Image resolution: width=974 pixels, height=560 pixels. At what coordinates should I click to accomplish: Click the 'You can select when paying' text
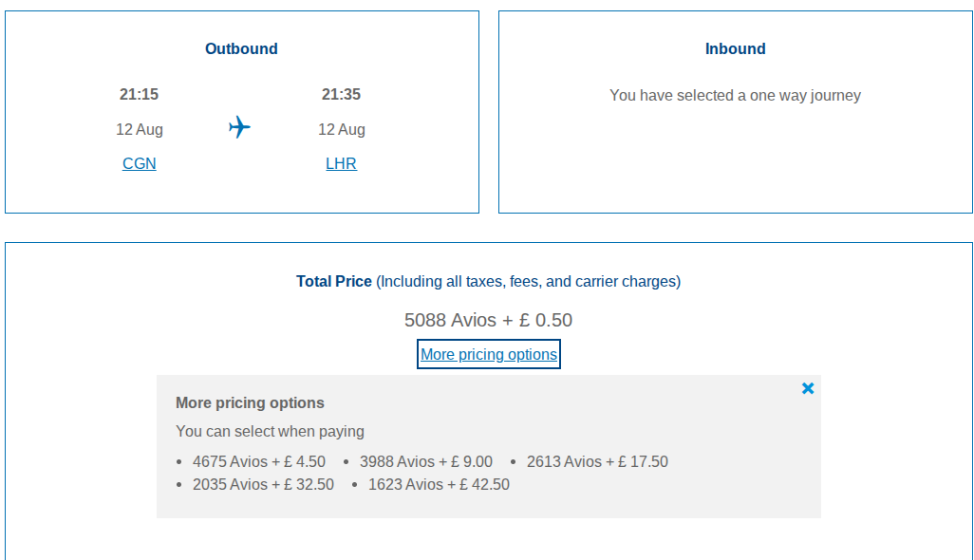tap(270, 431)
